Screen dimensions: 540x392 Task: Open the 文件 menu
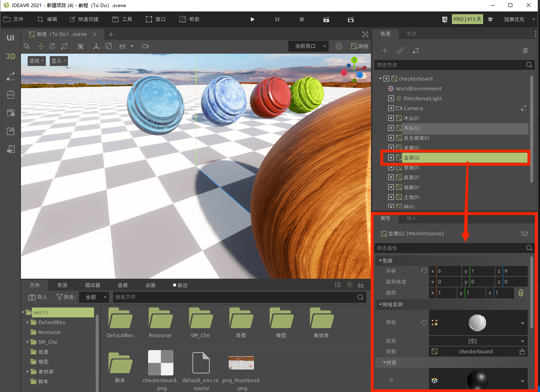14,19
